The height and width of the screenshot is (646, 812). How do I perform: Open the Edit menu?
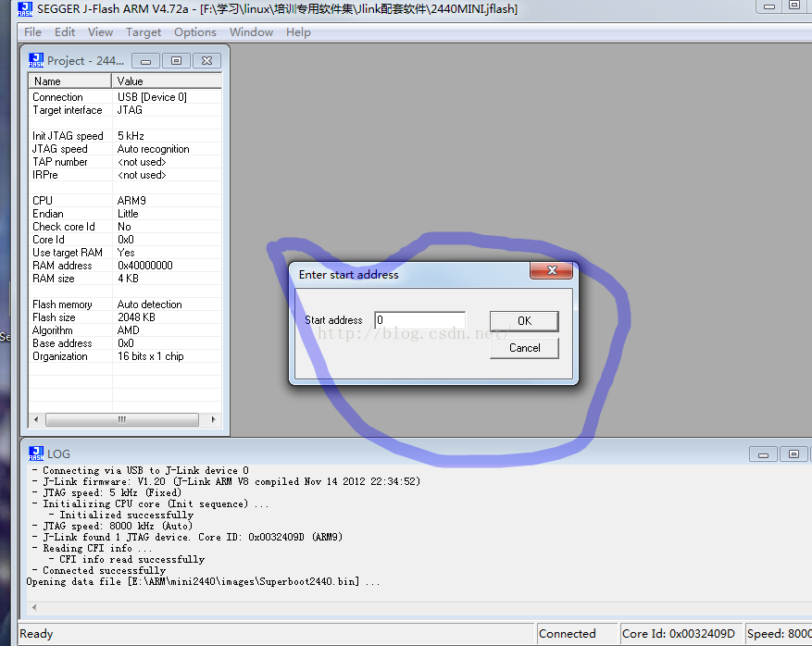pos(65,32)
